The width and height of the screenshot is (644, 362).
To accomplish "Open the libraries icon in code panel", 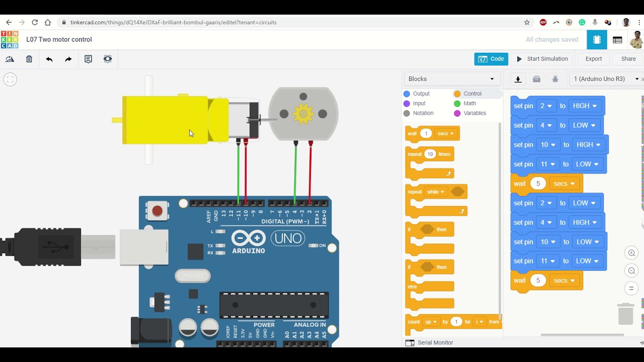I will pyautogui.click(x=536, y=79).
